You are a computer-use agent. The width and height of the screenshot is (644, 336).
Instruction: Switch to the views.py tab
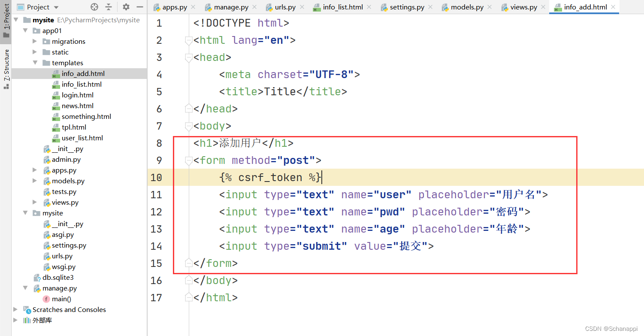(x=523, y=7)
